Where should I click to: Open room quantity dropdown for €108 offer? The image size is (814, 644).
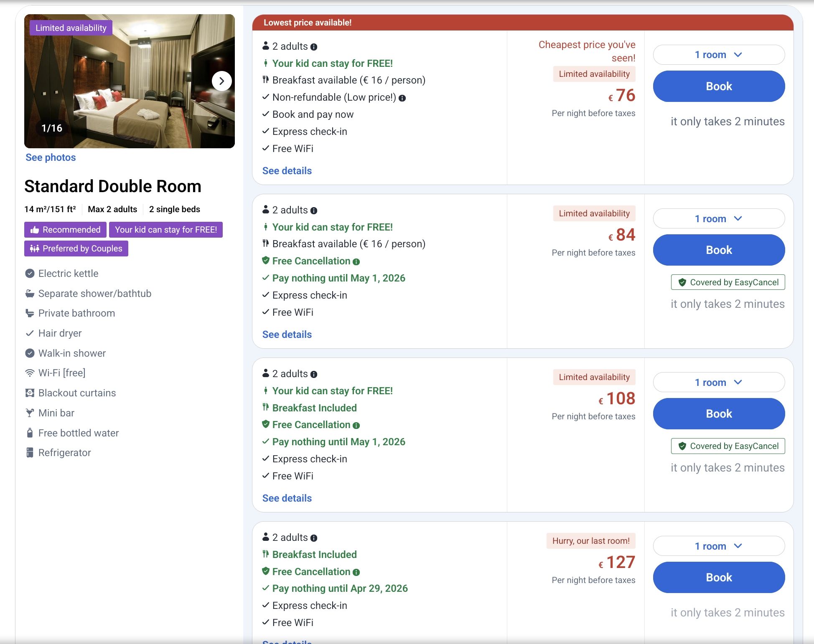coord(719,382)
